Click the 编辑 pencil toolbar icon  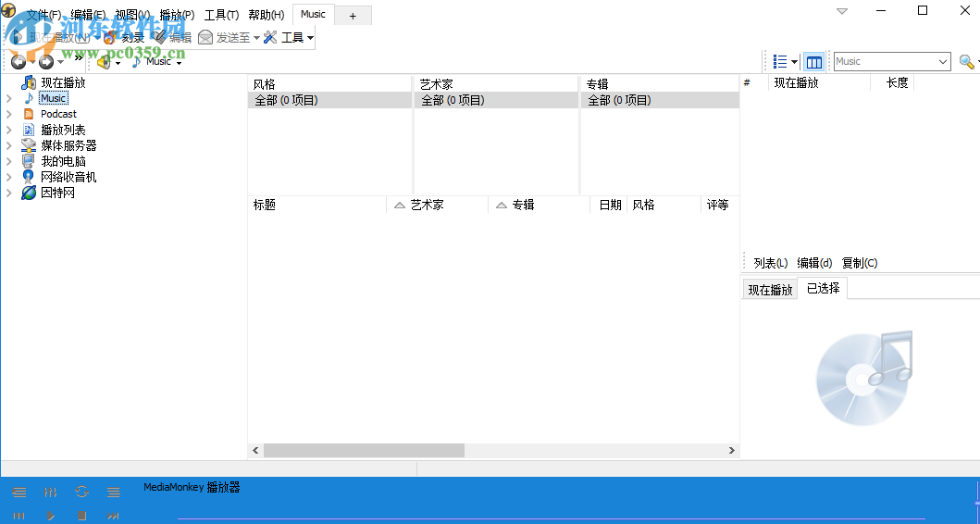161,38
